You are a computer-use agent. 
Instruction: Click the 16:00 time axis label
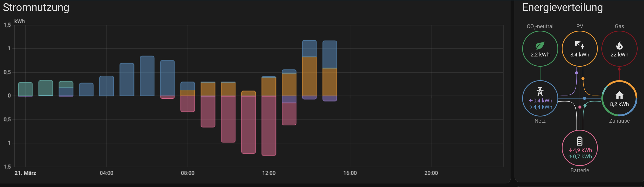pos(350,173)
